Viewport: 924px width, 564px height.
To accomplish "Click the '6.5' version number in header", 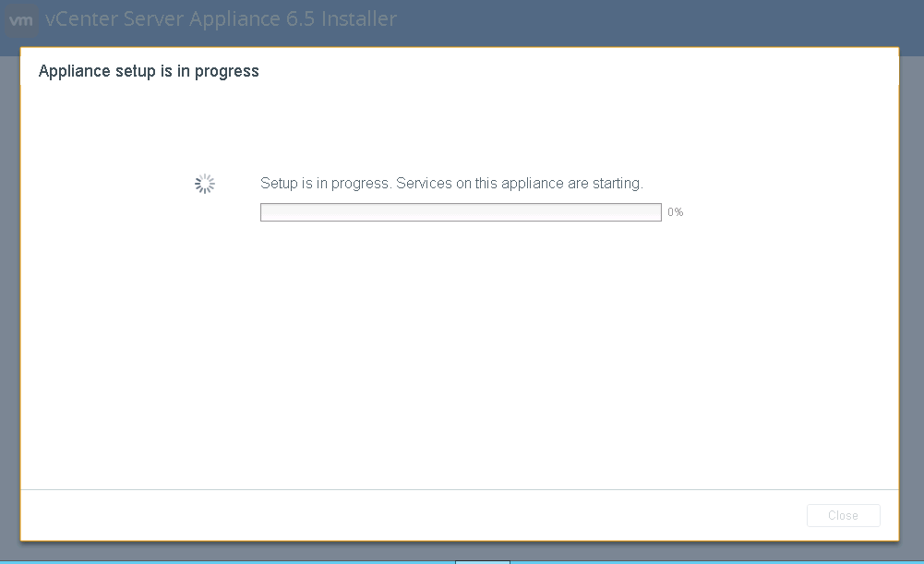I will (x=301, y=18).
